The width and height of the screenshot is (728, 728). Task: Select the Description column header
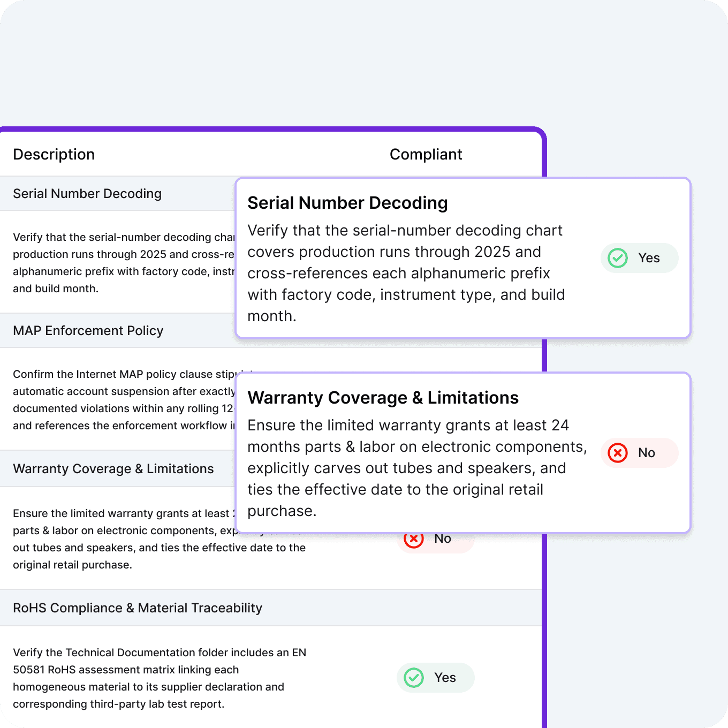(54, 154)
